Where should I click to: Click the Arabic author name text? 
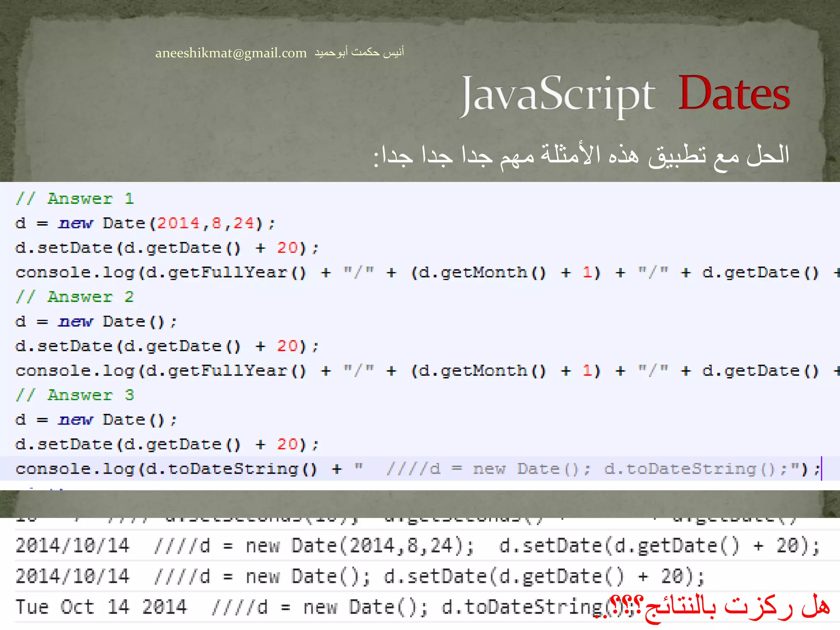tap(359, 52)
